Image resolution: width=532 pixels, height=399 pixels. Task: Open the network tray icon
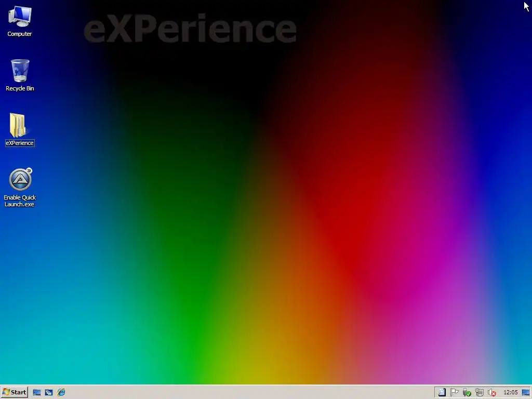480,393
